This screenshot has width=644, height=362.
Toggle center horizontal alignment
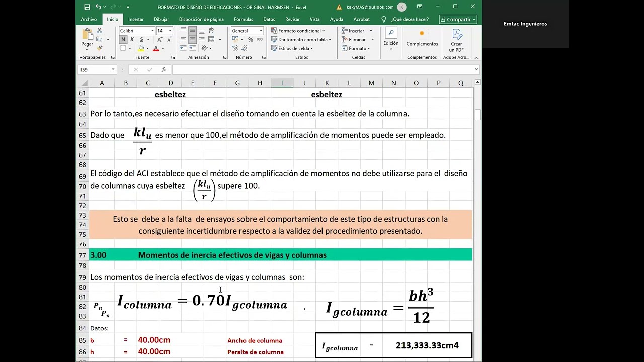click(x=192, y=39)
